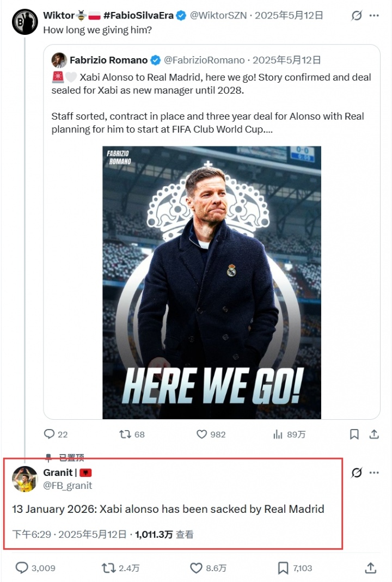Click Grok icon on Wiktor's tweet
Viewport: 392px width, 582px height.
(357, 15)
